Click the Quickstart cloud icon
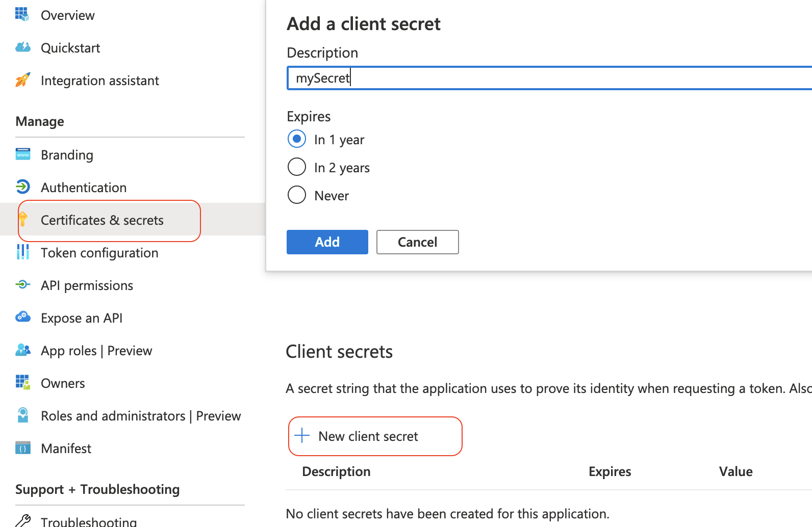This screenshot has height=527, width=812. 22,47
